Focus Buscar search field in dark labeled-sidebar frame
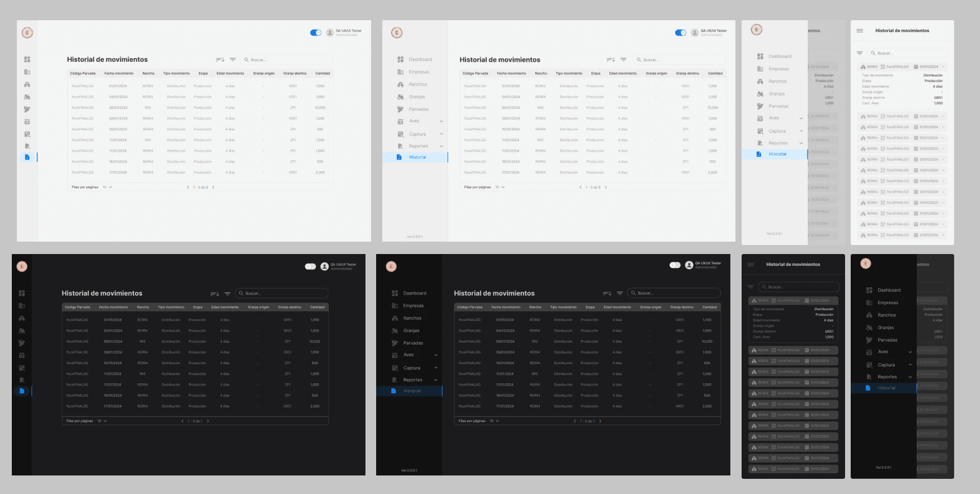 click(x=674, y=293)
